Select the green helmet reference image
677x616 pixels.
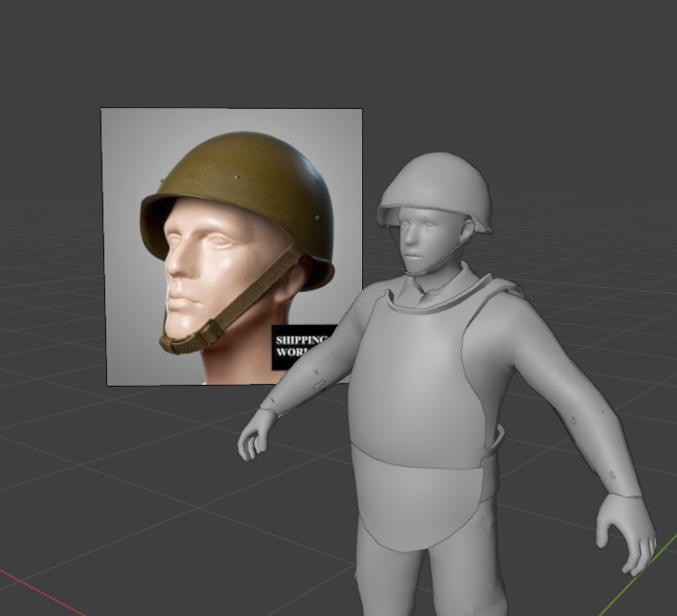pos(231,246)
